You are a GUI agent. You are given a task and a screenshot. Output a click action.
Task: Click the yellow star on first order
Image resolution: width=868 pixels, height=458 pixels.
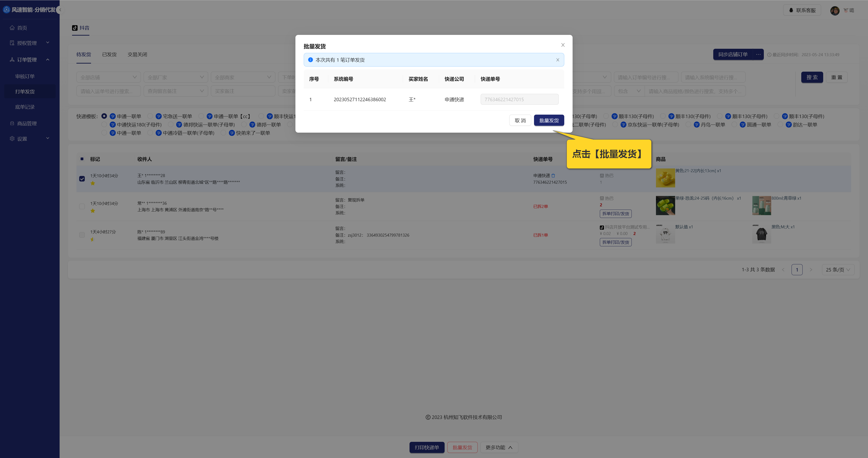tap(93, 183)
